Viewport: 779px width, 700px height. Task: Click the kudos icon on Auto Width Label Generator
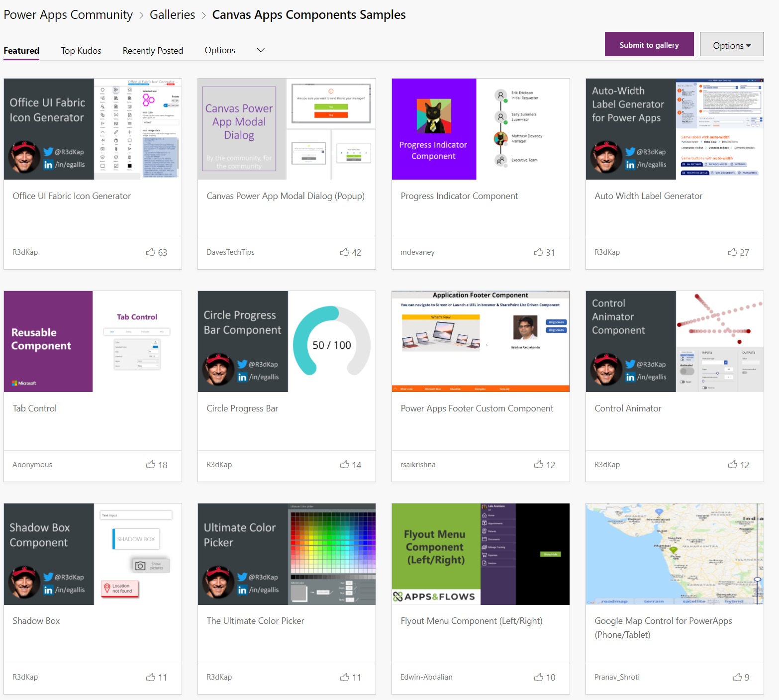tap(732, 252)
